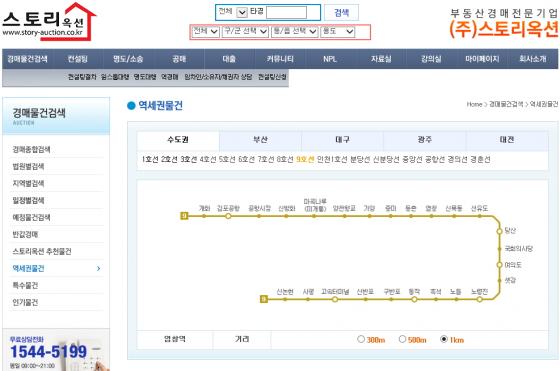Select the 경춘선 subway line link
560x371 pixels.
(480, 160)
